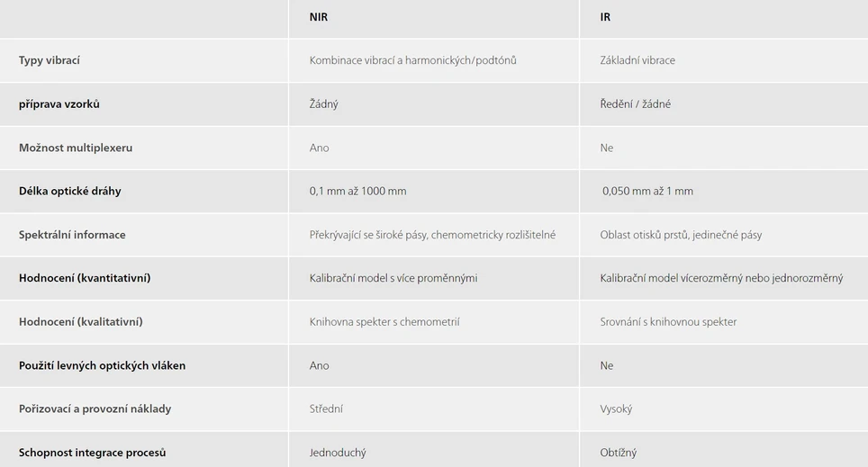Click the 'Základní vibrace' cell
The height and width of the screenshot is (467, 868).
pos(637,60)
